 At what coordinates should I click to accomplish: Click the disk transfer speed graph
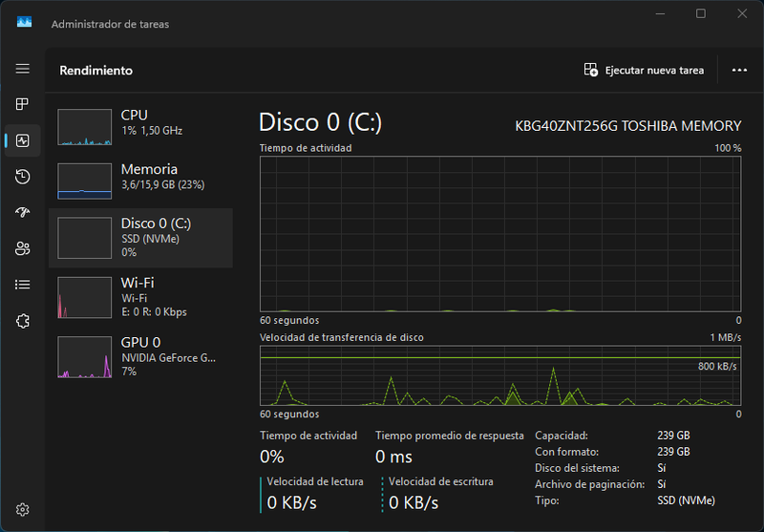coord(500,375)
